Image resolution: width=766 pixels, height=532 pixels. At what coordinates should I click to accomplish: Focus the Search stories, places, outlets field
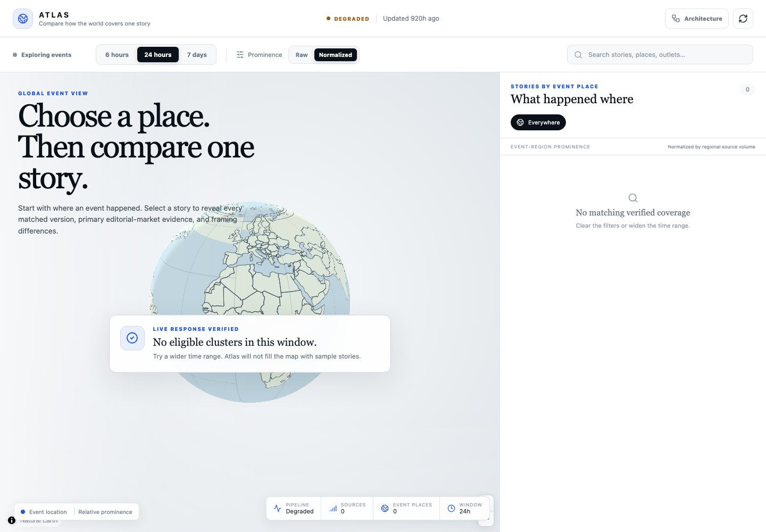pos(660,55)
